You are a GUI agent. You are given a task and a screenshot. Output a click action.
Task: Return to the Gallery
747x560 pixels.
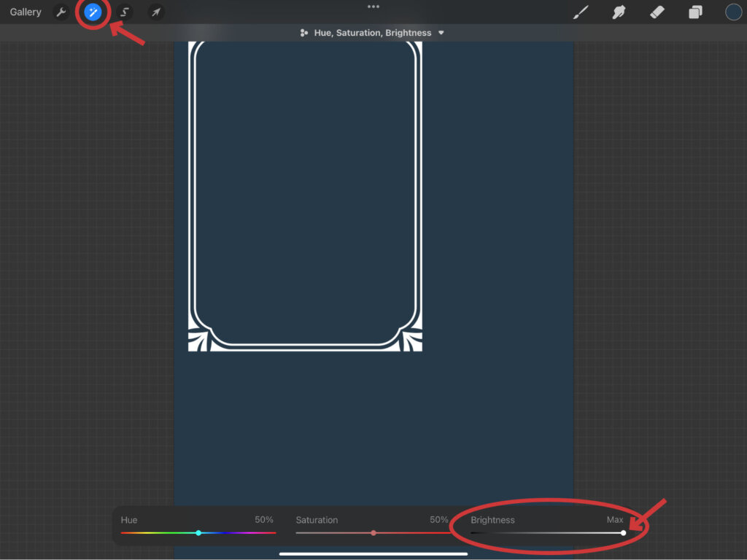pyautogui.click(x=26, y=12)
